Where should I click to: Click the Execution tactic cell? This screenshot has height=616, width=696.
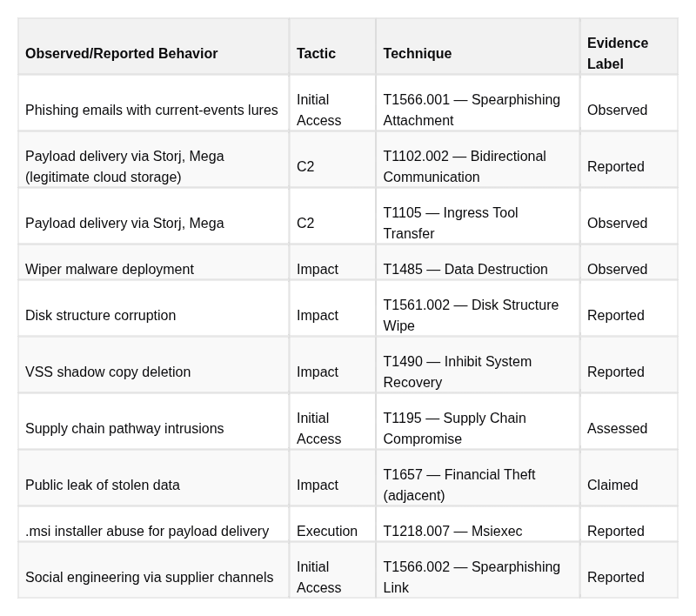332,524
